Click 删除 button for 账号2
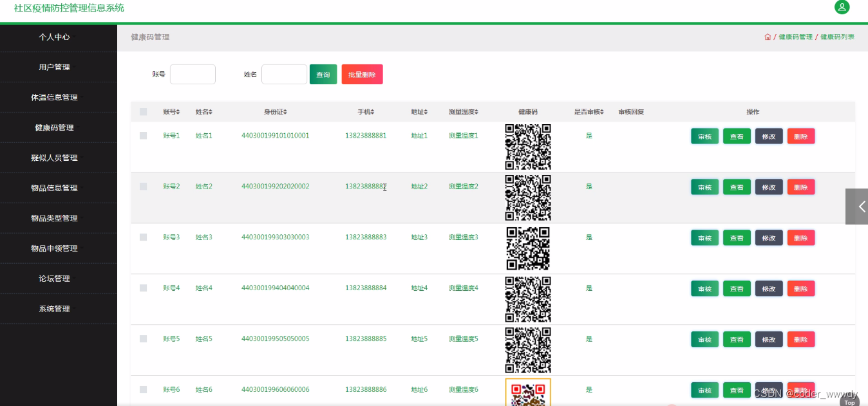 tap(801, 187)
